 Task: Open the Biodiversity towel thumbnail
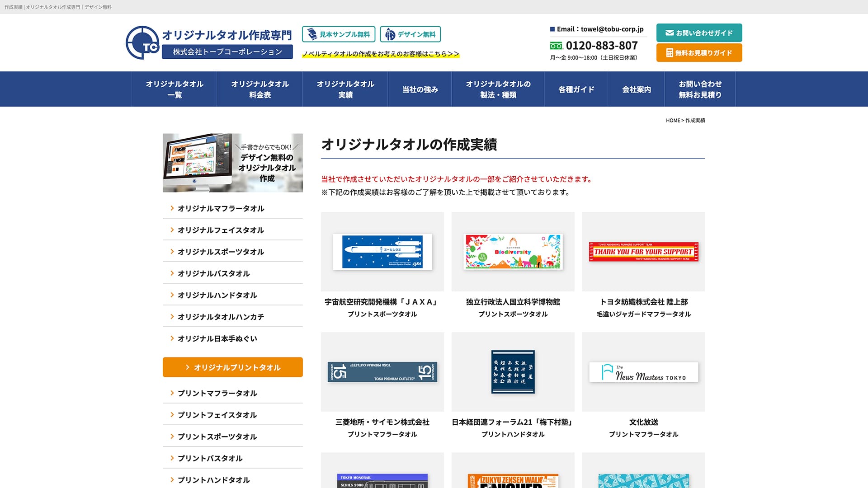pyautogui.click(x=513, y=252)
